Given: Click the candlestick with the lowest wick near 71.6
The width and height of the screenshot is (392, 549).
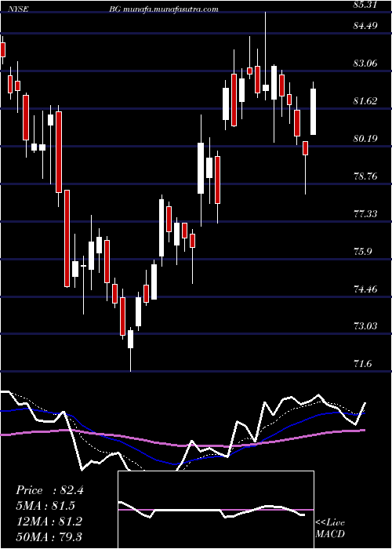Looking at the screenshot, I should (x=131, y=339).
